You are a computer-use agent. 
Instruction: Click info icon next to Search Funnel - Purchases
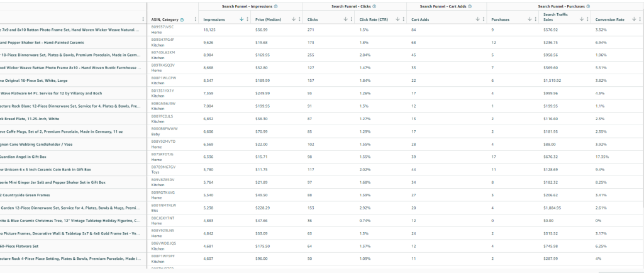[x=587, y=6]
